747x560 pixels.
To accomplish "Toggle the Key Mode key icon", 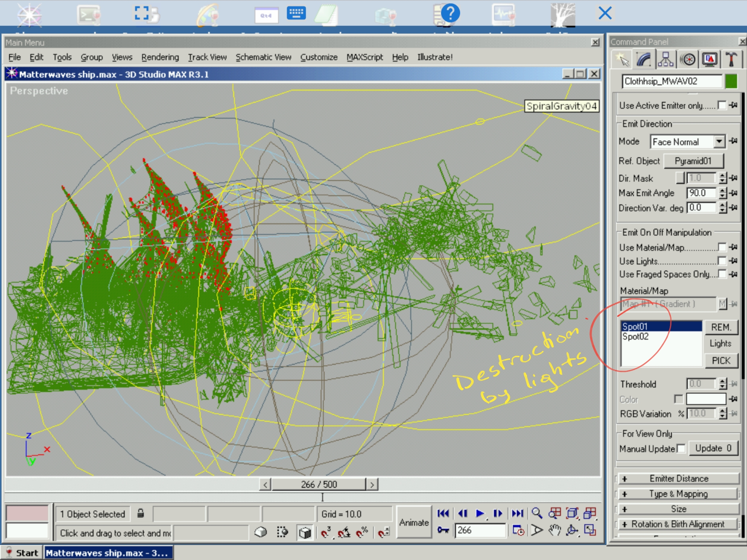I will [443, 530].
